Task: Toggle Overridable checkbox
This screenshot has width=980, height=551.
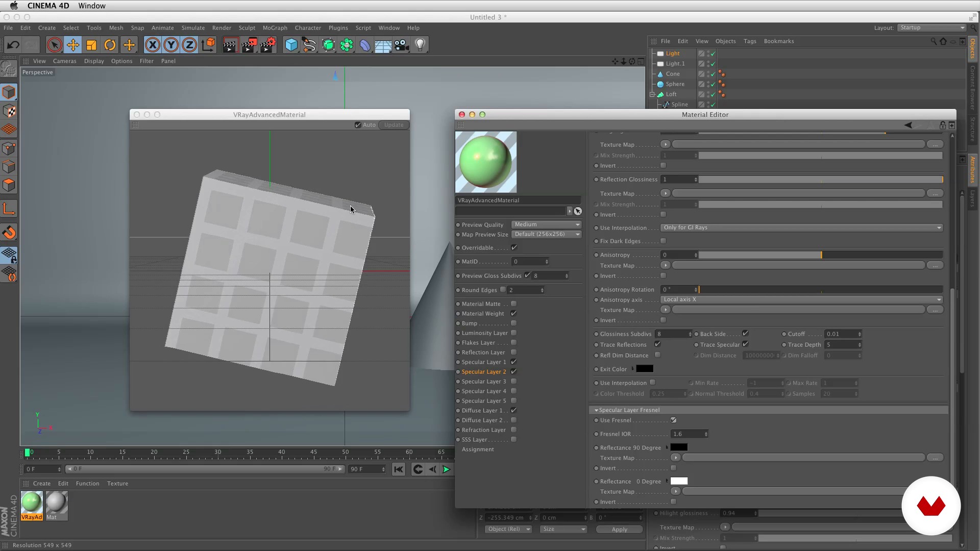Action: pos(514,247)
